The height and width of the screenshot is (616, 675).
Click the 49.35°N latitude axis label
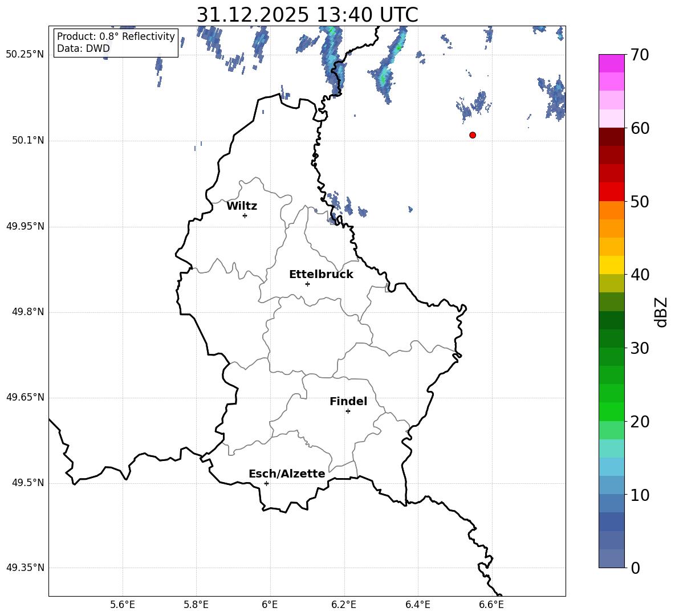tap(25, 568)
